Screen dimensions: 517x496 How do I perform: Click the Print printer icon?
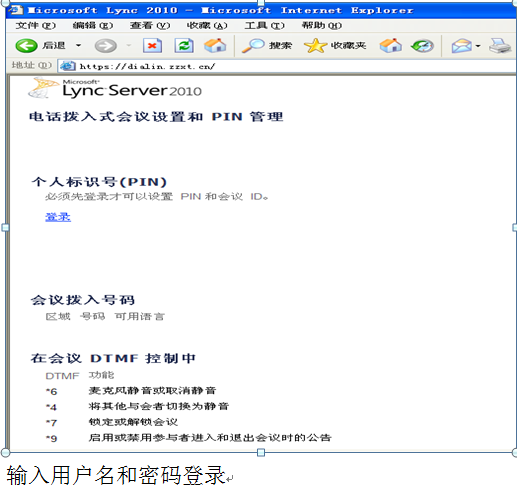coord(500,46)
